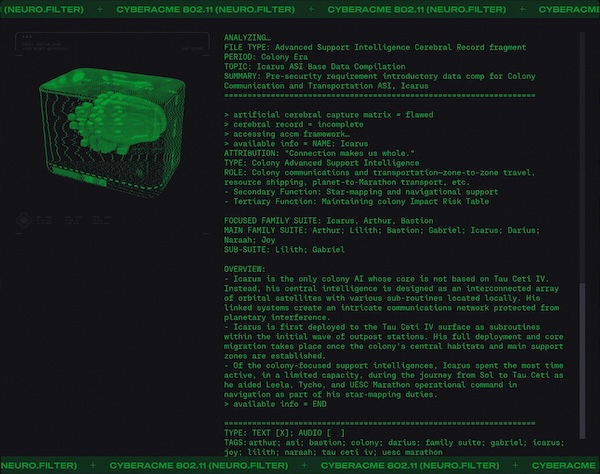This screenshot has width=600, height=474.
Task: Click the vertical scrollbar thumb
Action: pyautogui.click(x=582, y=360)
